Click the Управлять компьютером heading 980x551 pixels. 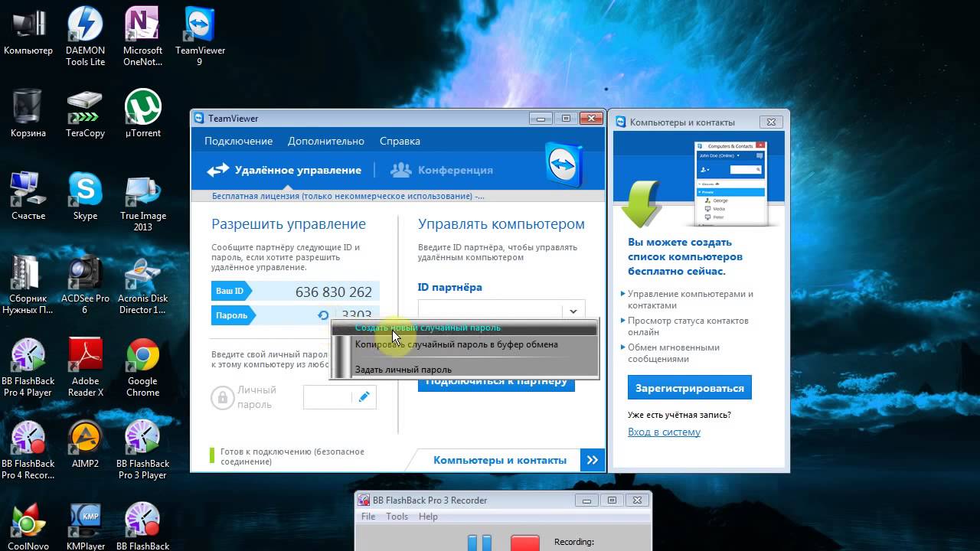click(501, 224)
